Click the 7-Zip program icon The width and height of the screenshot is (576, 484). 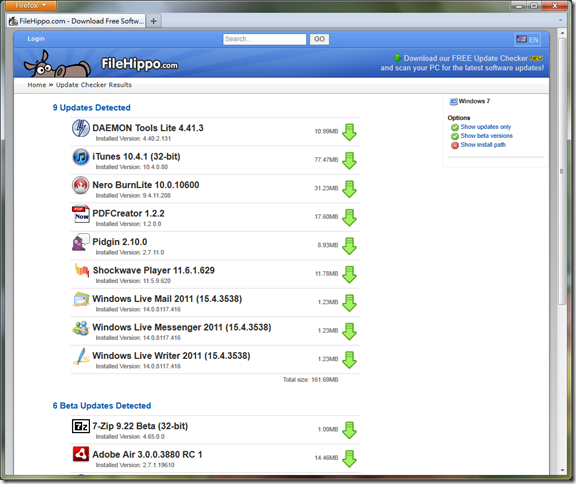81,426
